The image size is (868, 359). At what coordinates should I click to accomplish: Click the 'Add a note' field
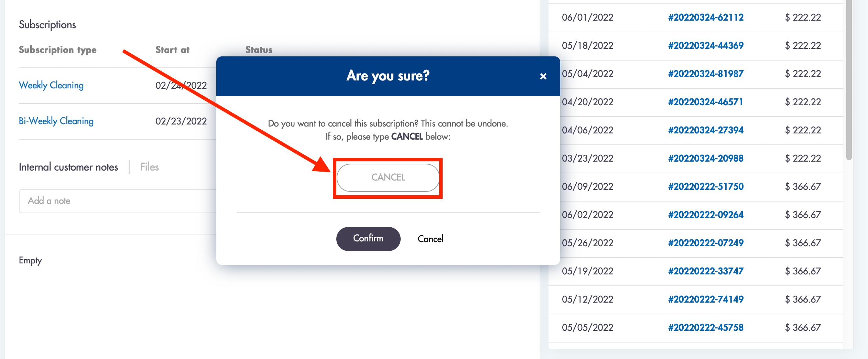[x=118, y=201]
